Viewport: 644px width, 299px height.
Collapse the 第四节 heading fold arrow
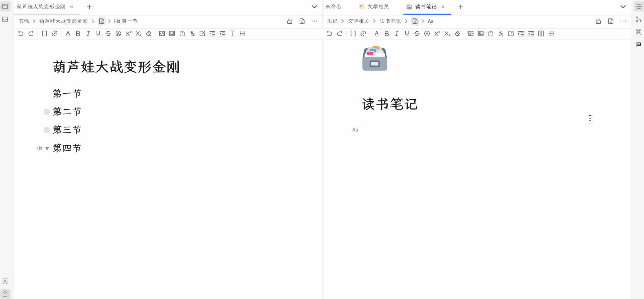coord(47,148)
